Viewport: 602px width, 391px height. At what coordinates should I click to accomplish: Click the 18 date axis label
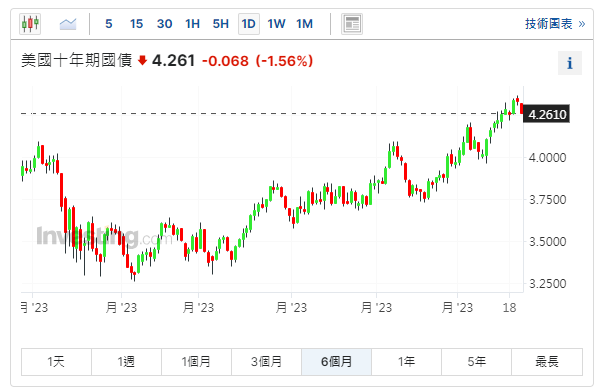[x=509, y=308]
